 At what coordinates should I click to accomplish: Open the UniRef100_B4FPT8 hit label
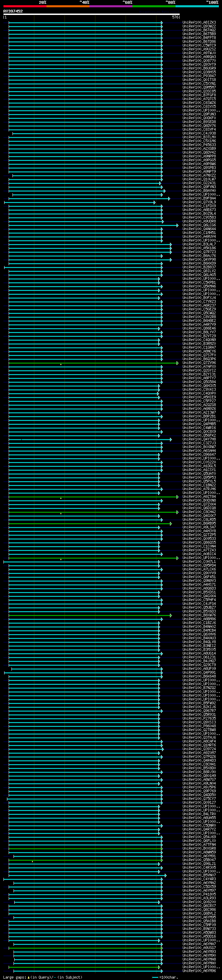[199, 38]
